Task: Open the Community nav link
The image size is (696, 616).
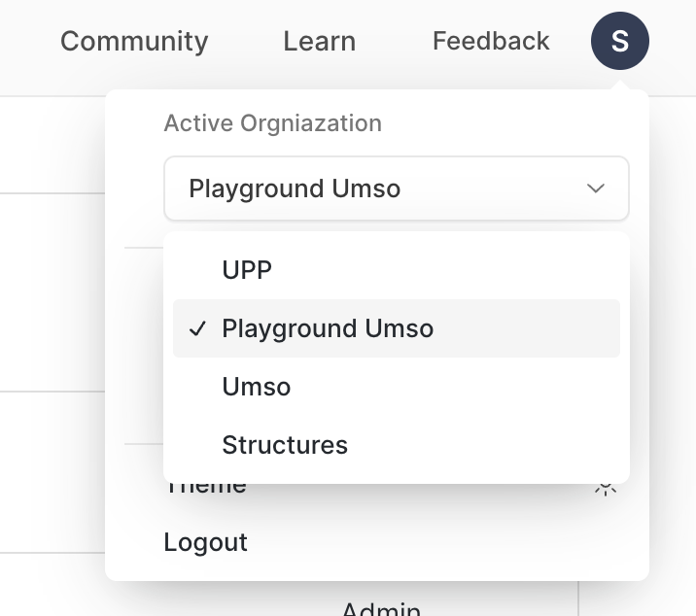Action: tap(134, 42)
